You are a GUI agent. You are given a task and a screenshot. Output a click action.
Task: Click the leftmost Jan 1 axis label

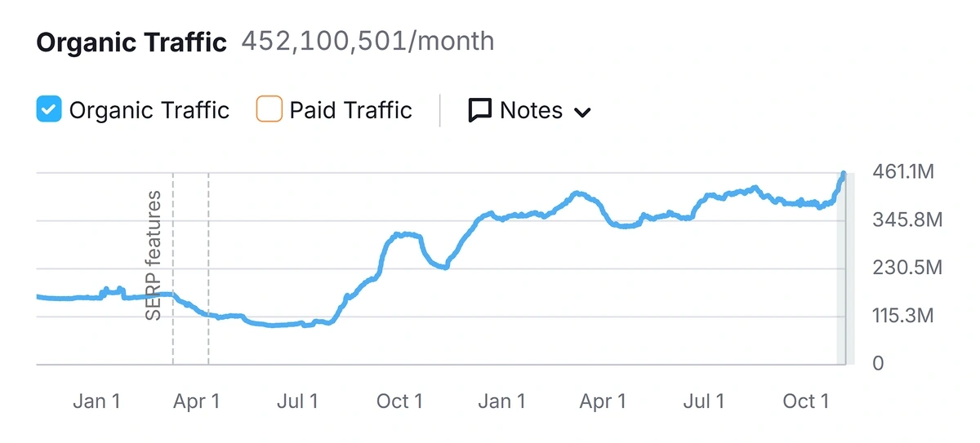click(96, 401)
